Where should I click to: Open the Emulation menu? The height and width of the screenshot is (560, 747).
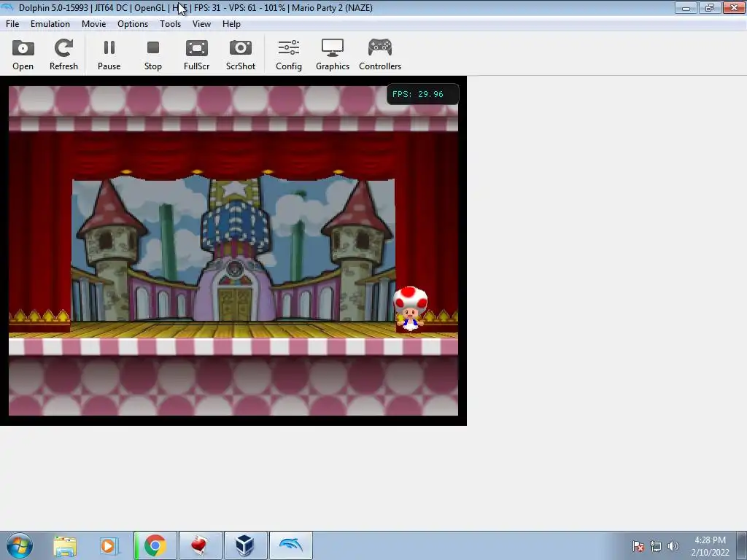[50, 24]
